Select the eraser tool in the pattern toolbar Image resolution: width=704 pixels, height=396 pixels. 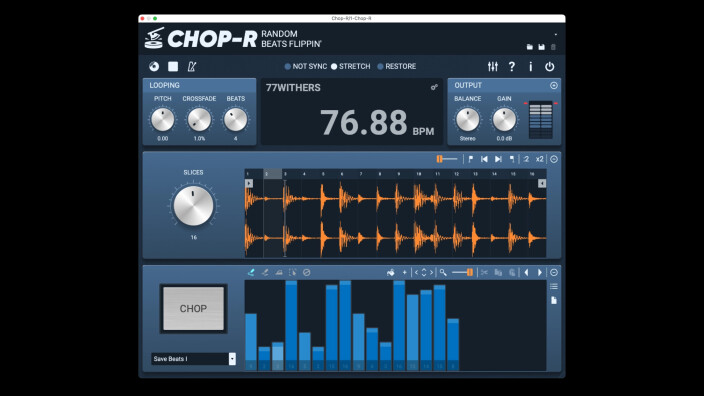coord(279,273)
